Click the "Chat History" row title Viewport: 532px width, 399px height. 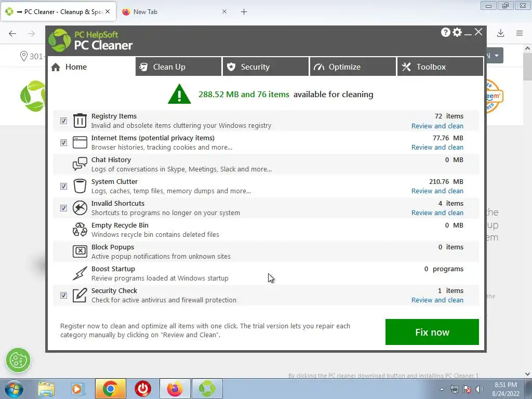(x=111, y=160)
